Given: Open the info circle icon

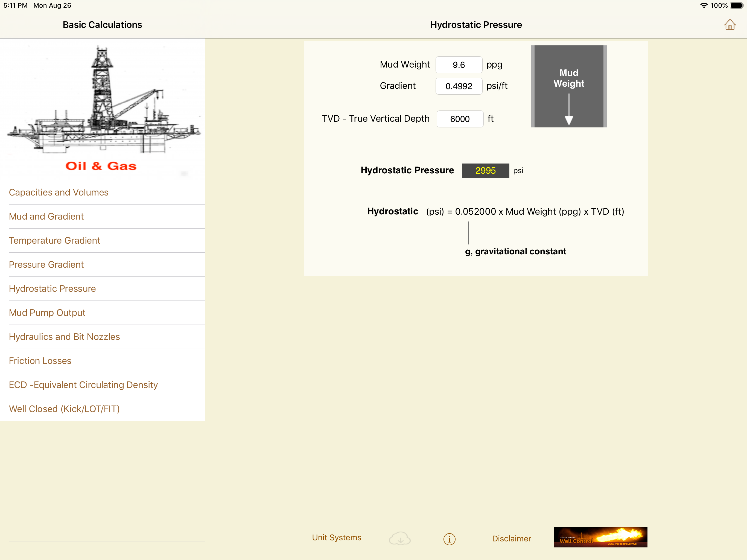Looking at the screenshot, I should pyautogui.click(x=449, y=539).
